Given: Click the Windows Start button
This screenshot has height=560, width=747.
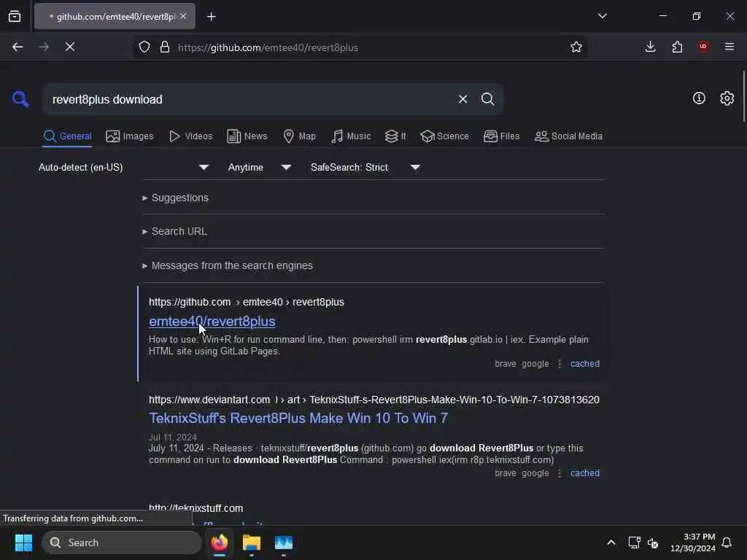Looking at the screenshot, I should 23,542.
